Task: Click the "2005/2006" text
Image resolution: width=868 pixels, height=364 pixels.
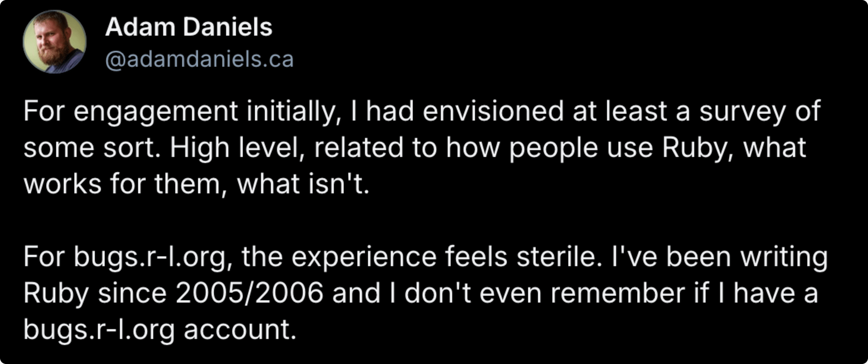Action: point(250,293)
